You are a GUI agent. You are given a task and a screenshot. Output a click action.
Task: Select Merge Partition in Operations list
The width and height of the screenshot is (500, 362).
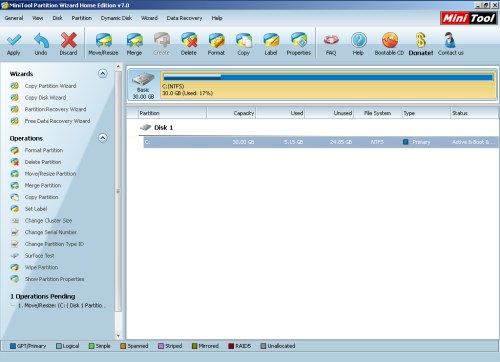(x=43, y=185)
